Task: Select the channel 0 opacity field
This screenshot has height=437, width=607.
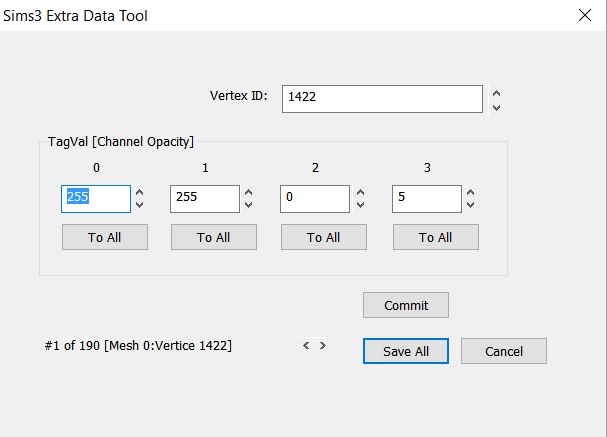Action: pos(96,199)
